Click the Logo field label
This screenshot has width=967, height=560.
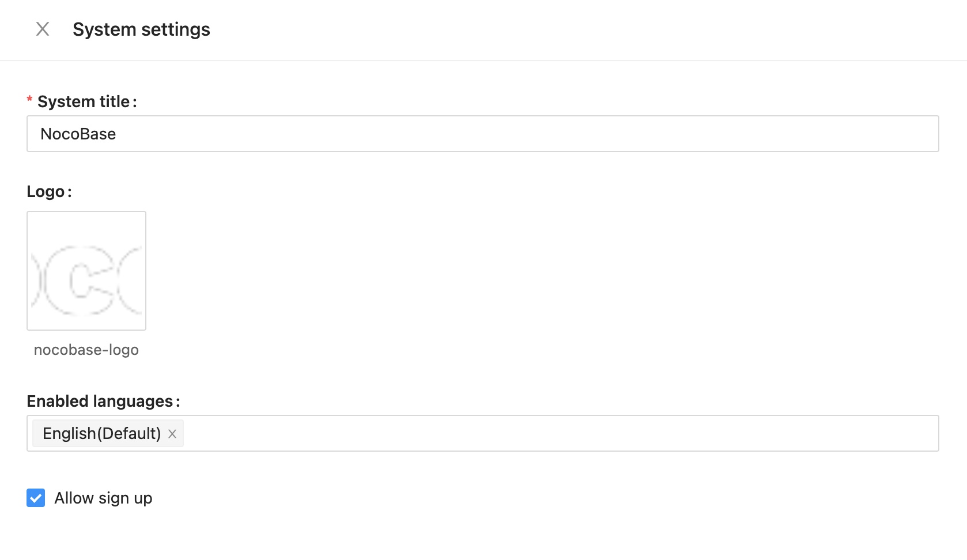click(x=46, y=191)
